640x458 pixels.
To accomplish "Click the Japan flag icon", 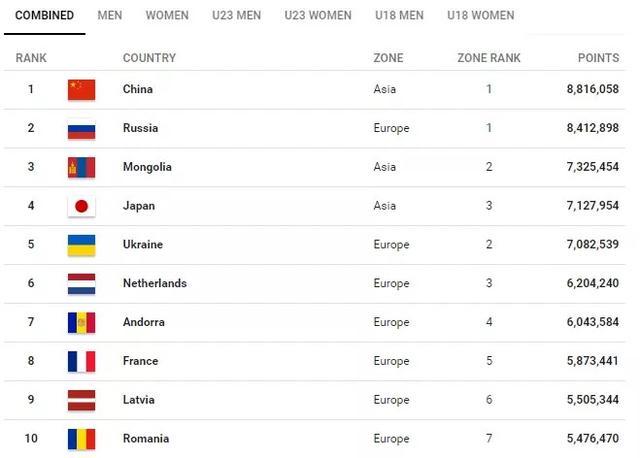I will click(x=81, y=206).
